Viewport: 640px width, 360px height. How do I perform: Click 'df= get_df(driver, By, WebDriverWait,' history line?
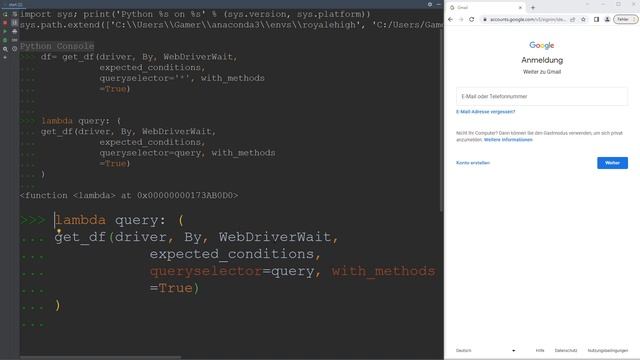pyautogui.click(x=139, y=57)
